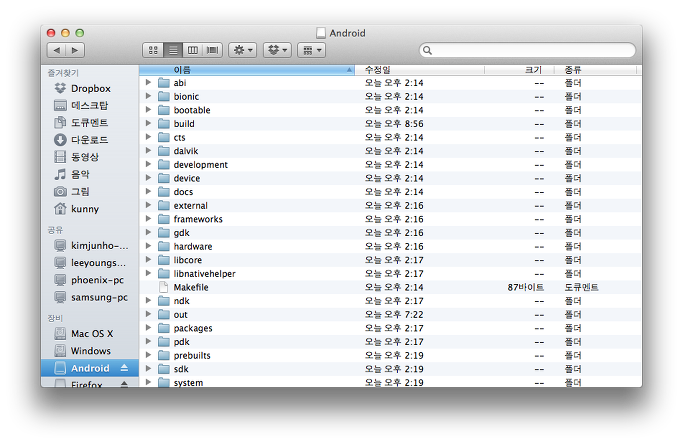Expand the device folder

point(148,178)
